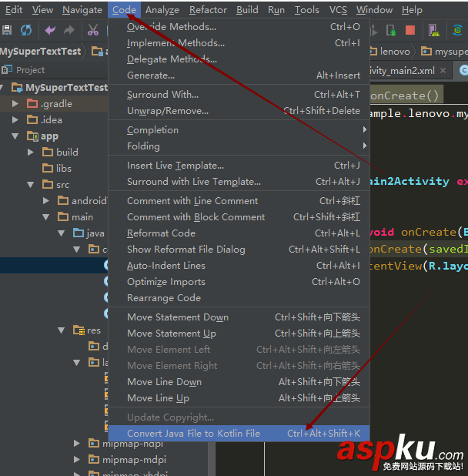Screen dimensions: 468x476
Task: Select Convert Java File to Kotlin File
Action: (239, 433)
